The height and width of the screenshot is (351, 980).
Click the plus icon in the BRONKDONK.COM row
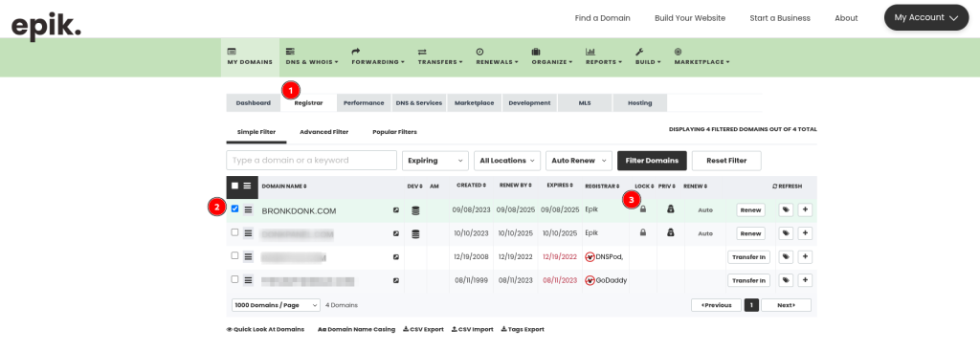pyautogui.click(x=806, y=209)
